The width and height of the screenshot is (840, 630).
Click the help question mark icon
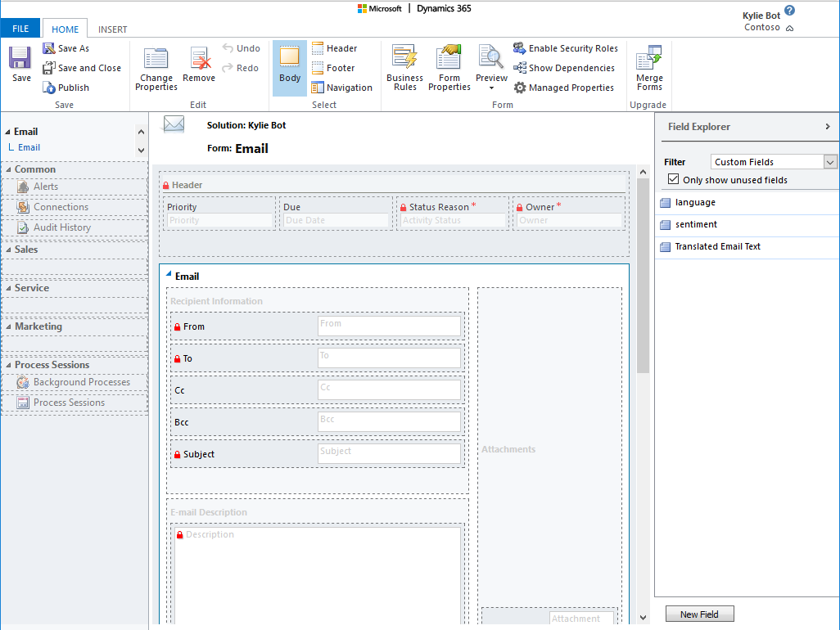click(789, 10)
